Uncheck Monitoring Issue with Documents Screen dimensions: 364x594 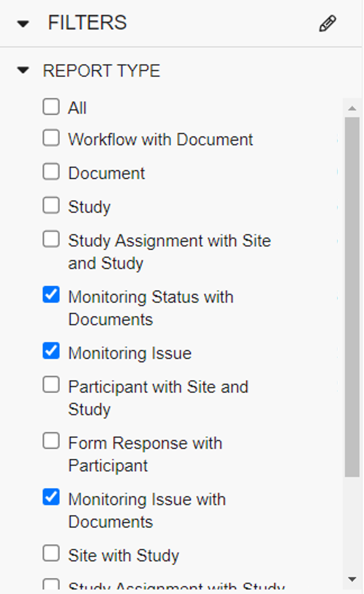coord(51,497)
